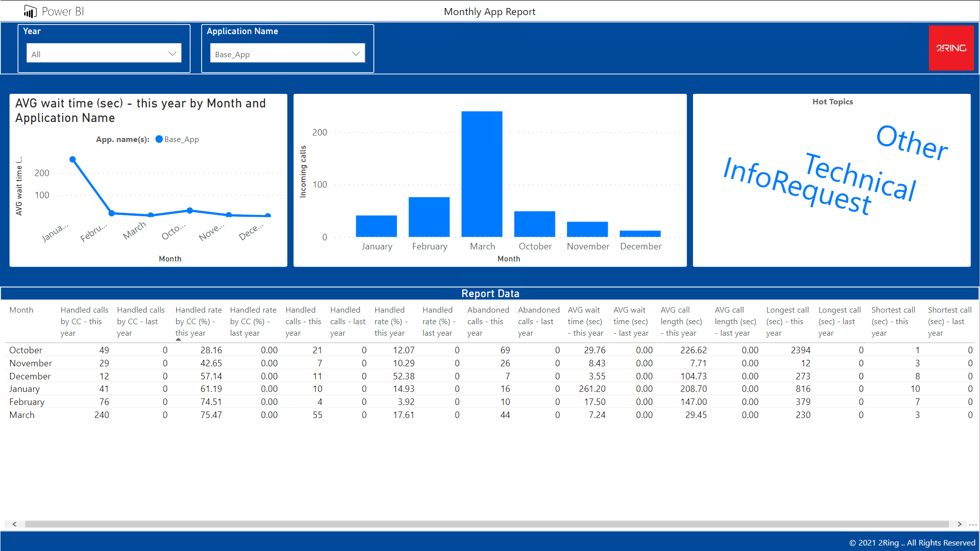Screen dimensions: 980x551
Task: Sort by Month column header
Action: [x=21, y=310]
